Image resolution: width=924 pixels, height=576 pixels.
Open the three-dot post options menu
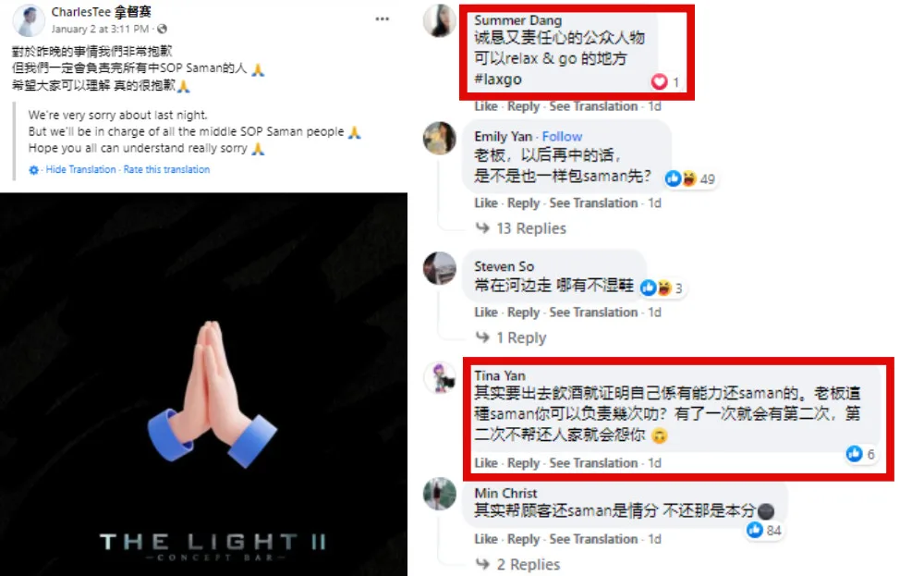[x=382, y=18]
